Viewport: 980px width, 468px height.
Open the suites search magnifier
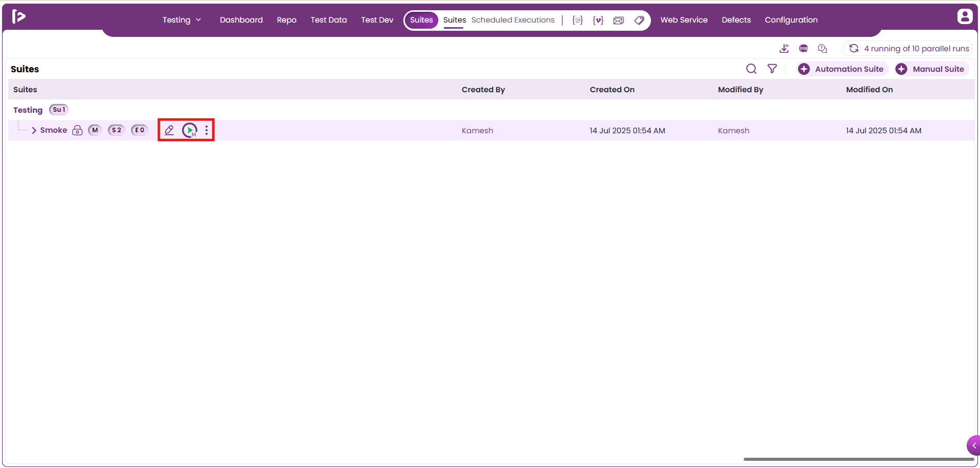[x=751, y=69]
